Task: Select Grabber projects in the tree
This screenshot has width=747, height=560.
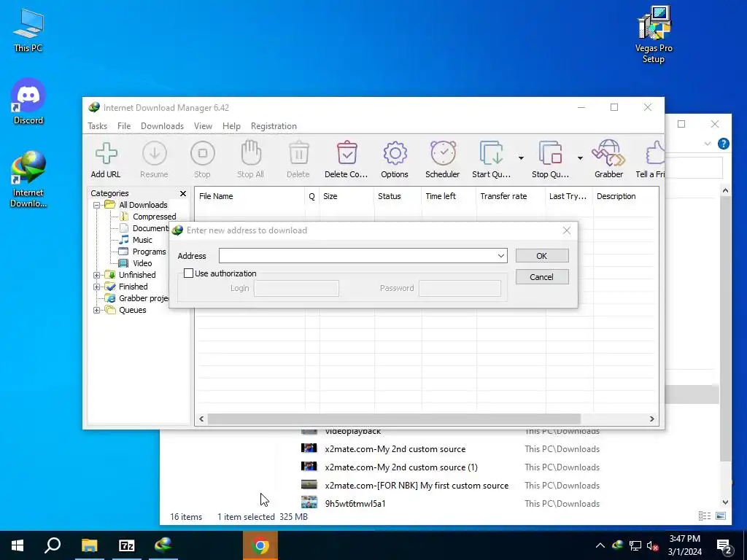Action: pyautogui.click(x=144, y=298)
